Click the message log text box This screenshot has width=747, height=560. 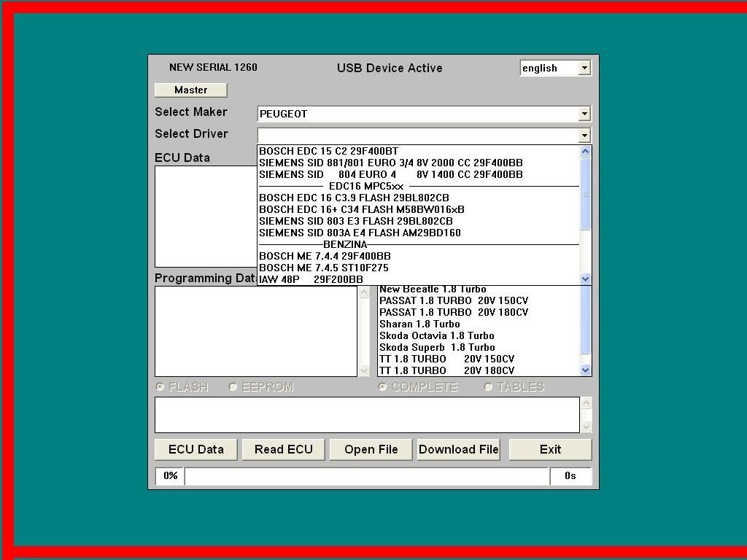click(368, 415)
